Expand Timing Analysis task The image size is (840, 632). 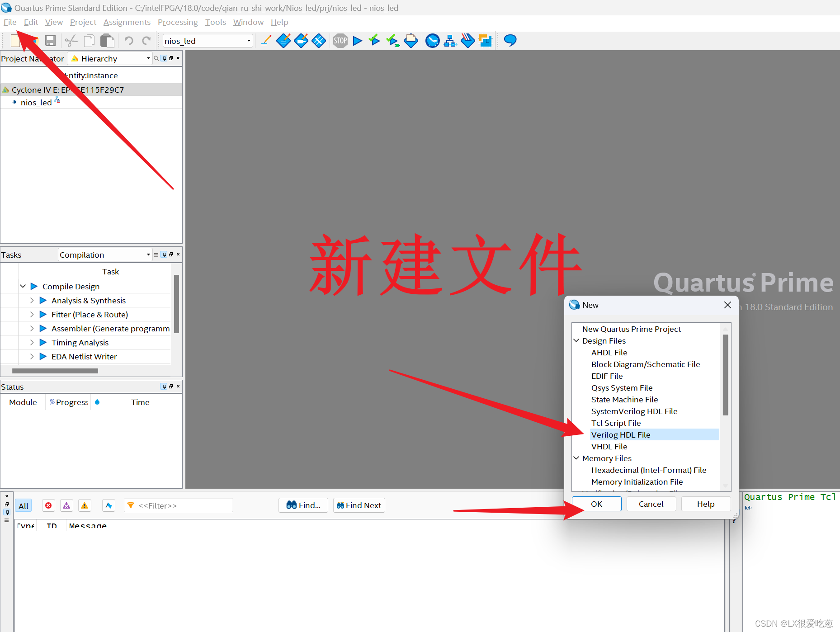[32, 342]
